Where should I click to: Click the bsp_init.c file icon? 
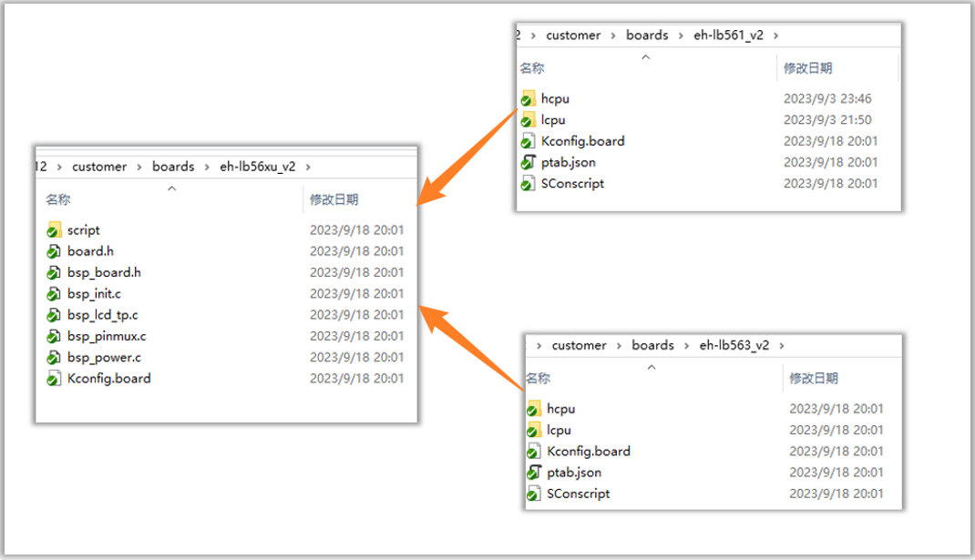pyautogui.click(x=54, y=294)
